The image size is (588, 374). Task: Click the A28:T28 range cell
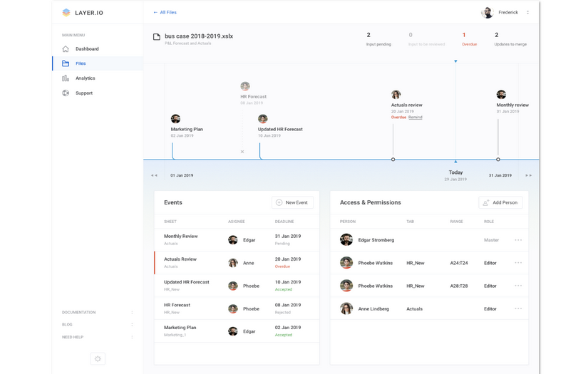tap(459, 286)
